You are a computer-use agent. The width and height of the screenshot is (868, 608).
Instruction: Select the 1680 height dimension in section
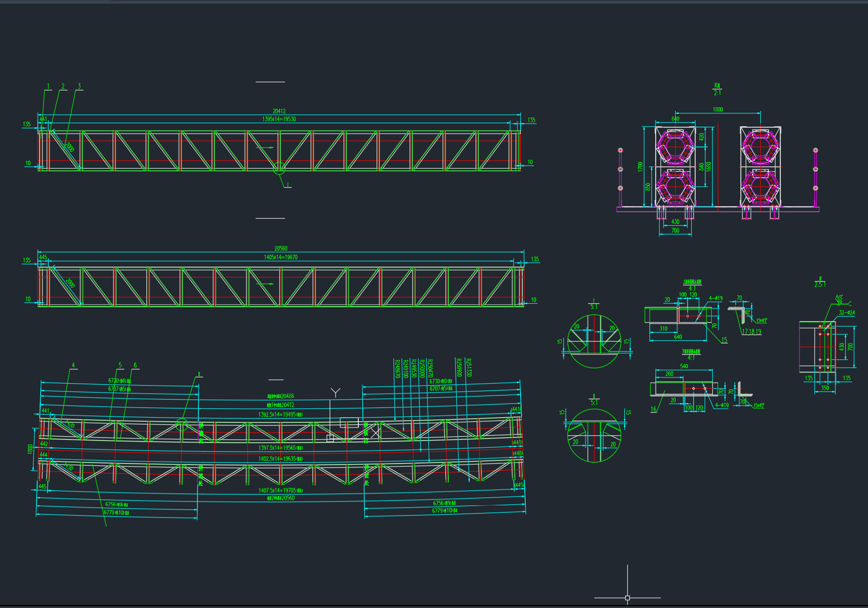pos(709,167)
